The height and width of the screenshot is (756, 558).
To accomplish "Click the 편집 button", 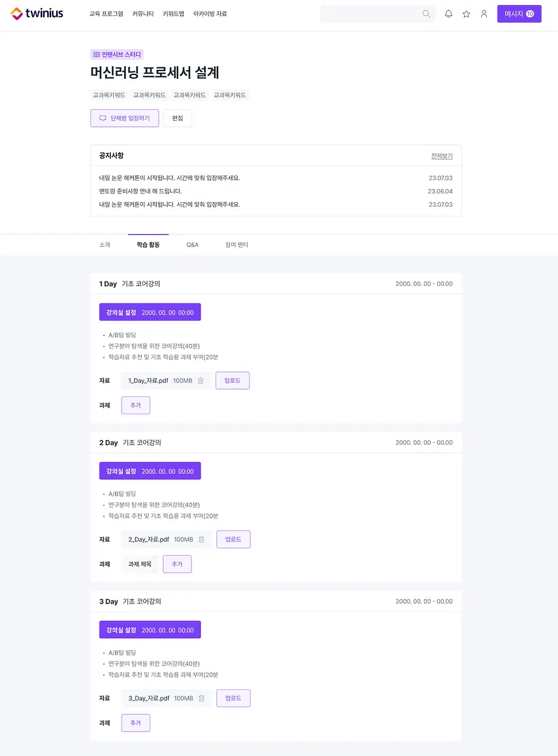I will (x=178, y=118).
